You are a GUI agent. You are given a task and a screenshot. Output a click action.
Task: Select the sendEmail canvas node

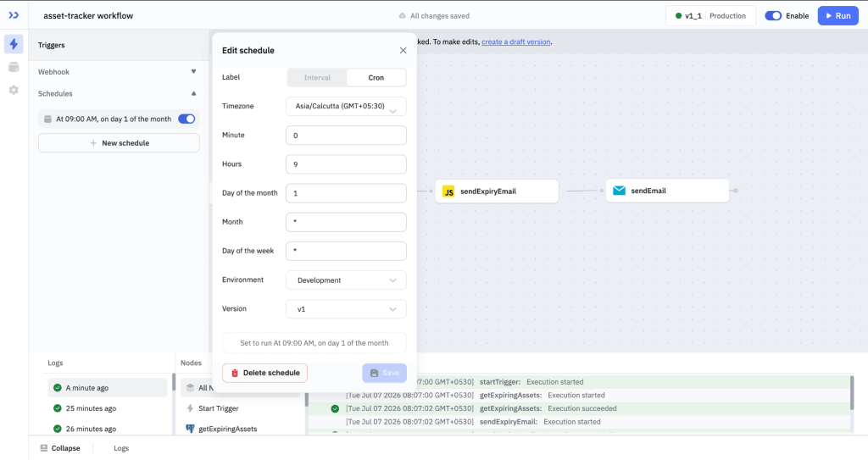pyautogui.click(x=667, y=191)
